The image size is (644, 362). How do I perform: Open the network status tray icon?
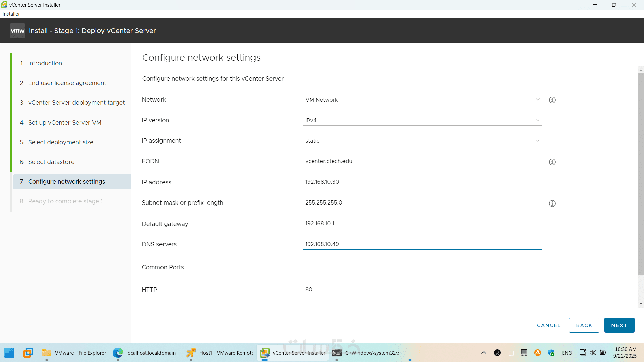[583, 353]
